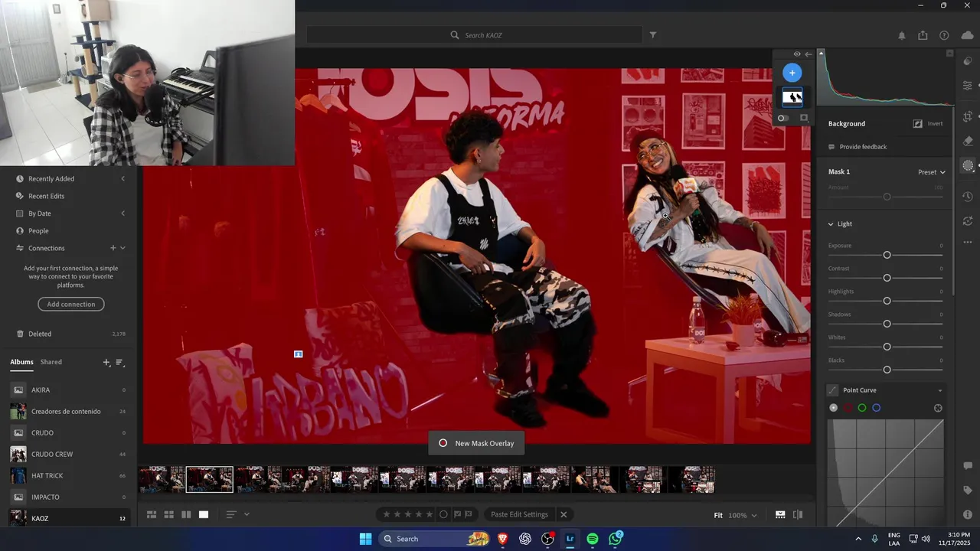Image resolution: width=980 pixels, height=551 pixels.
Task: Open the Point Curve dropdown arrow
Action: 940,390
